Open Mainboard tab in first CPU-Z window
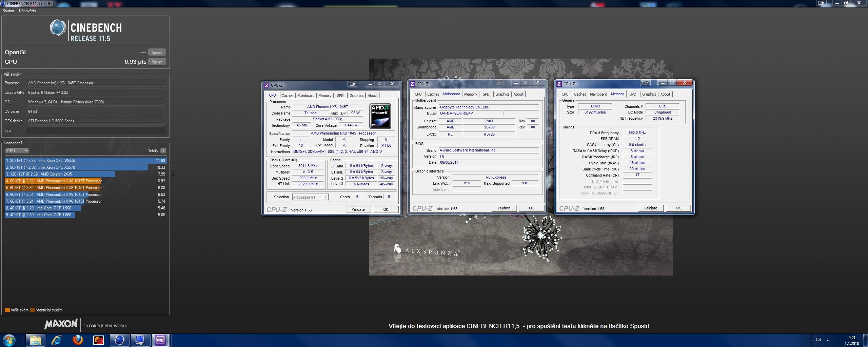The image size is (868, 347). tap(306, 96)
